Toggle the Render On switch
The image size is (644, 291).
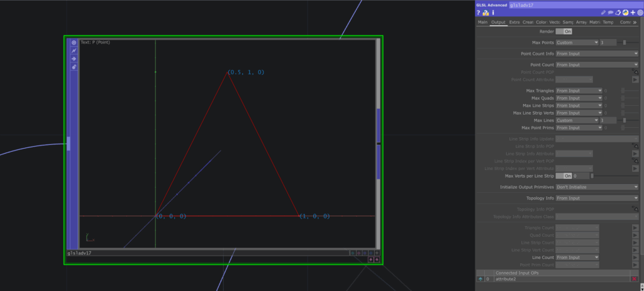563,31
